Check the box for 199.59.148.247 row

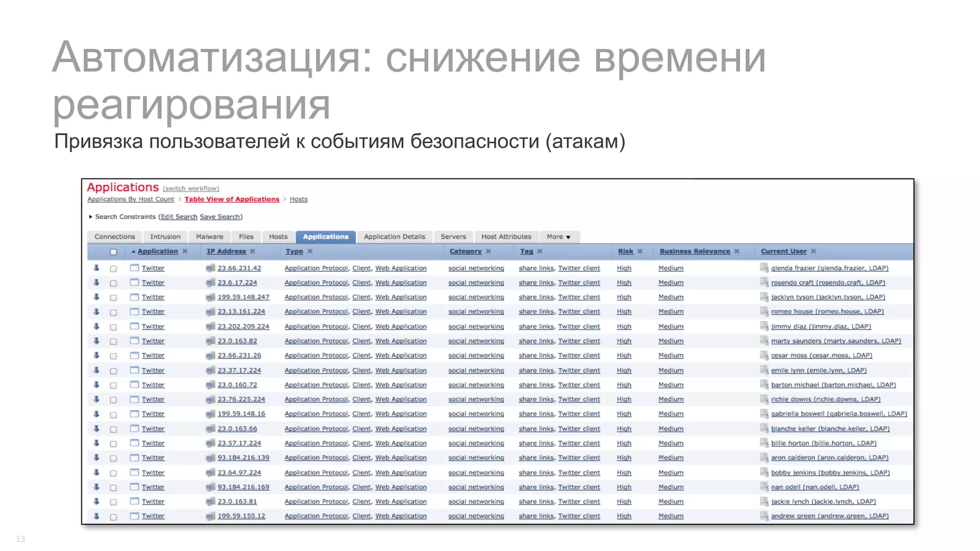113,298
